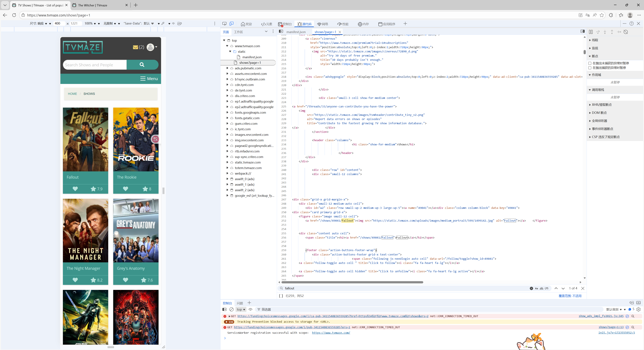Enable pause on caught exceptions checkbox

(590, 68)
